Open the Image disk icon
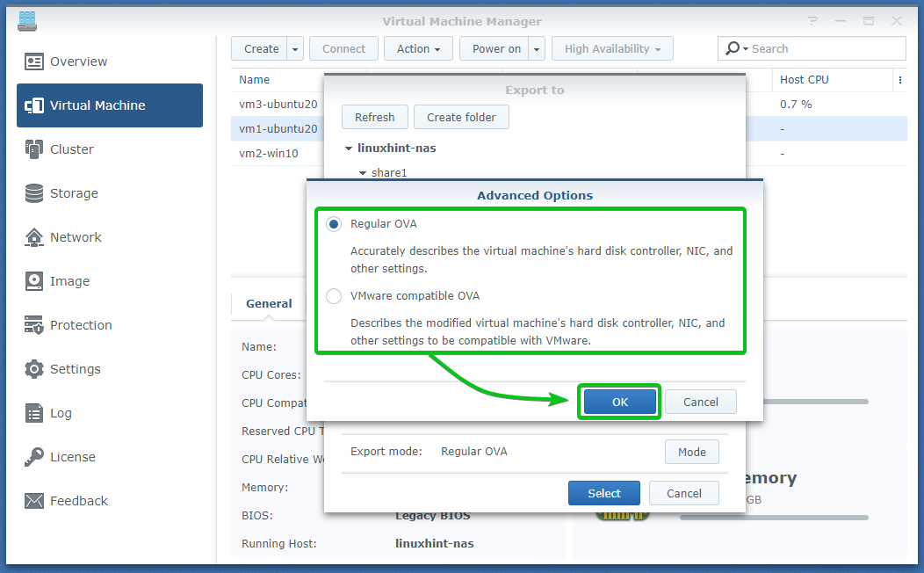This screenshot has width=924, height=573. click(33, 281)
